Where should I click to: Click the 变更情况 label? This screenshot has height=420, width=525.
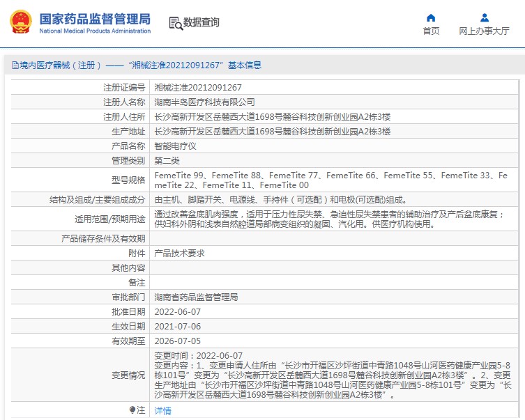[128, 375]
